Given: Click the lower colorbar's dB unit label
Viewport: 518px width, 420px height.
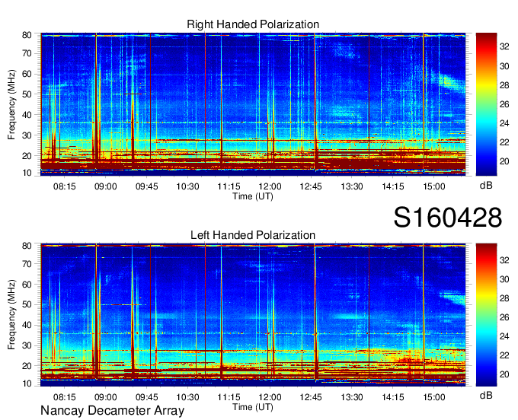Looking at the screenshot, I should (486, 396).
